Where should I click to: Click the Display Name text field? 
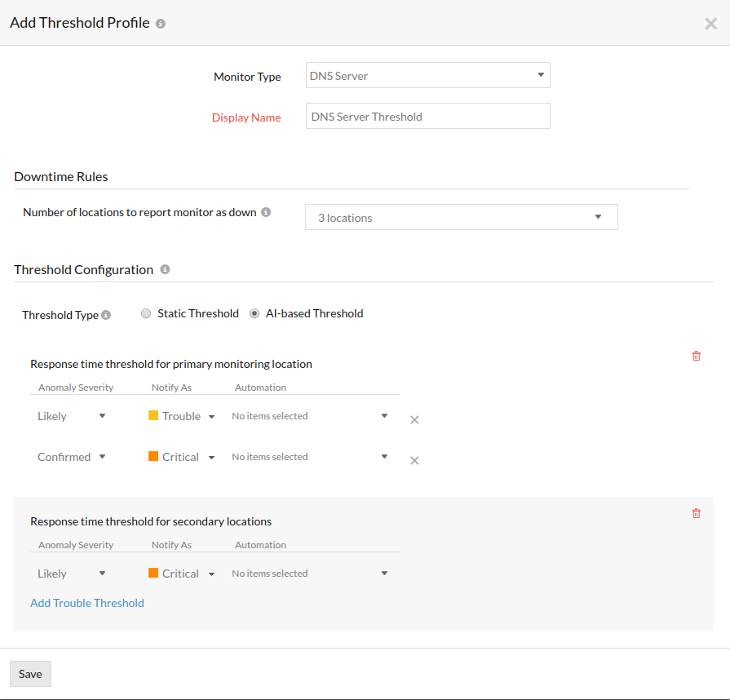(427, 117)
